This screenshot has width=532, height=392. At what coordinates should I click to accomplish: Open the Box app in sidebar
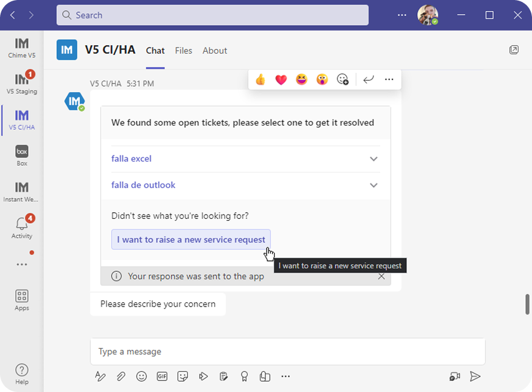22,155
